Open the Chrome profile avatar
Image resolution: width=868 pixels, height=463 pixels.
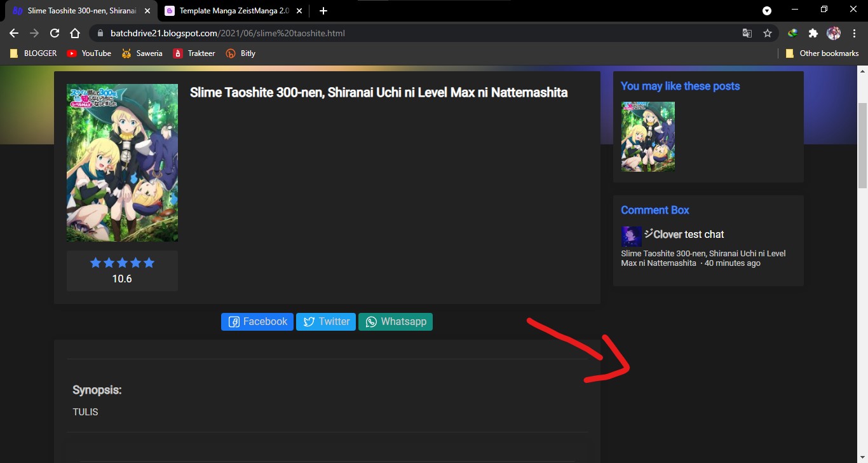pos(834,33)
